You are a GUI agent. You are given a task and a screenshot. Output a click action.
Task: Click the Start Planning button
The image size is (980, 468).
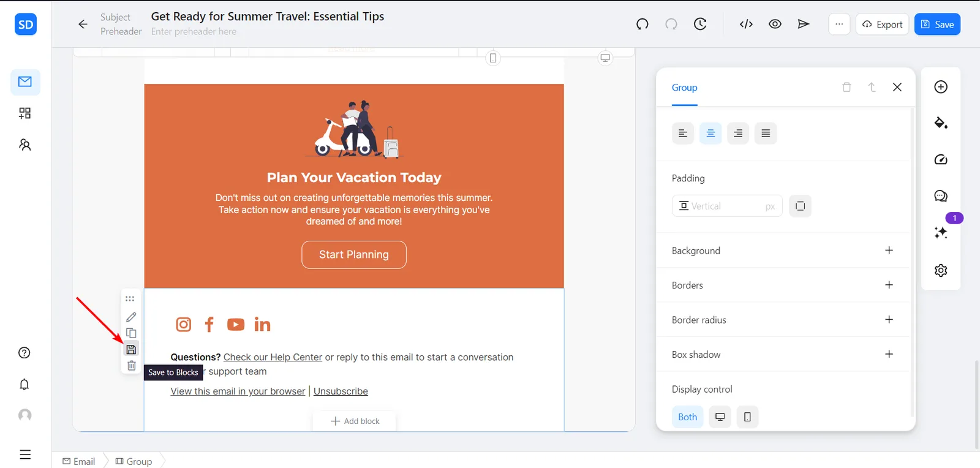354,254
